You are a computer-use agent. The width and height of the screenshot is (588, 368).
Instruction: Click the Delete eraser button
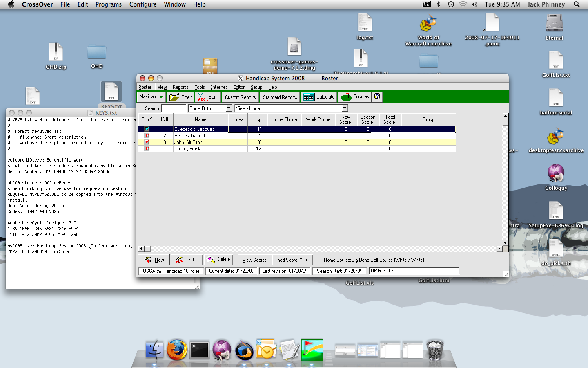(x=218, y=260)
